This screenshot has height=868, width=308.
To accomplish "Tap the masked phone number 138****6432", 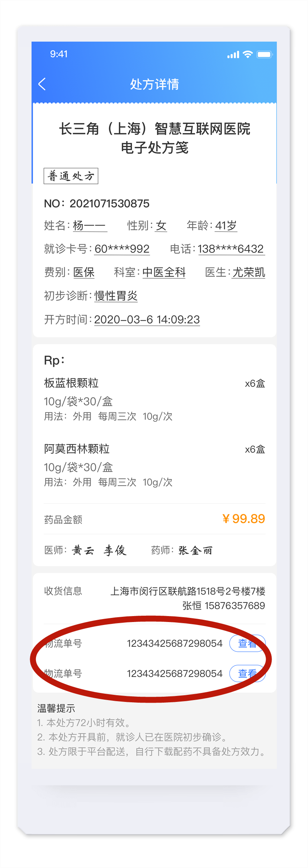I will pos(230,249).
